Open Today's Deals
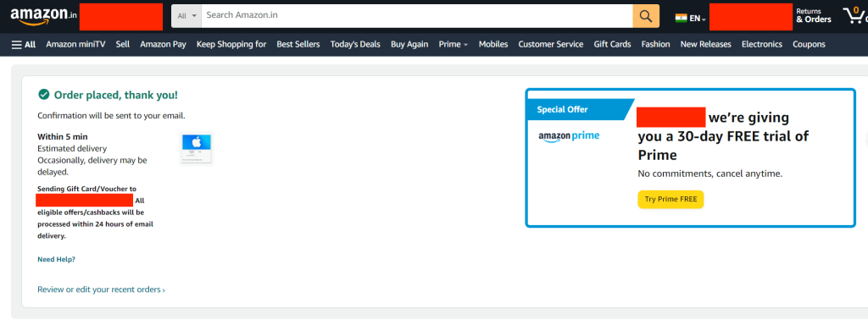This screenshot has width=868, height=320. 355,44
